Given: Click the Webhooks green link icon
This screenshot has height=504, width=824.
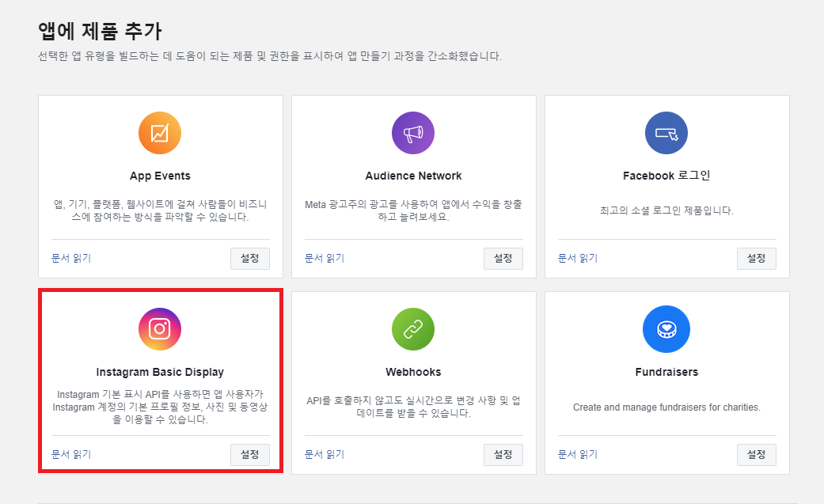Looking at the screenshot, I should (x=413, y=329).
